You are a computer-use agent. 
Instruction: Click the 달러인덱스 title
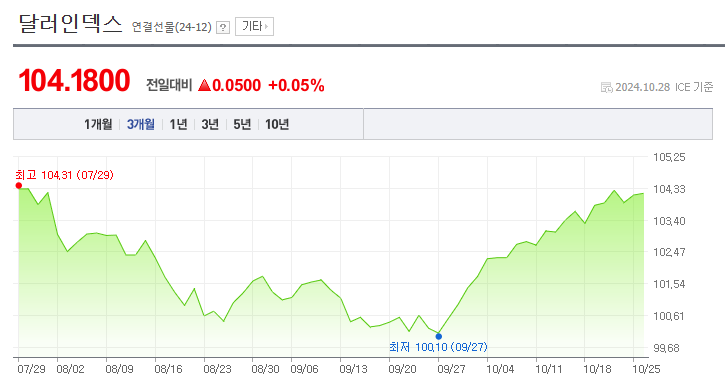click(70, 24)
